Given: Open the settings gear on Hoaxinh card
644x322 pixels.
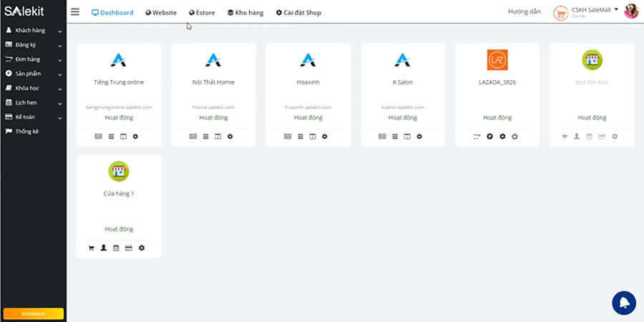Looking at the screenshot, I should pyautogui.click(x=325, y=136).
